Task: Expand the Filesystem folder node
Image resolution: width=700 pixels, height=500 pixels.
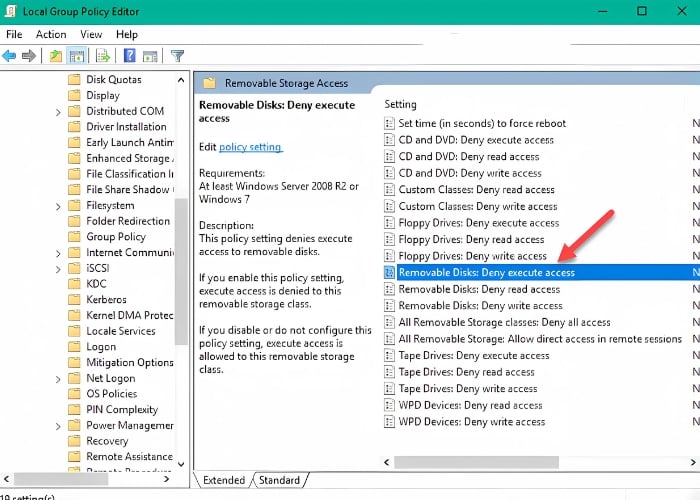Action: coord(59,205)
